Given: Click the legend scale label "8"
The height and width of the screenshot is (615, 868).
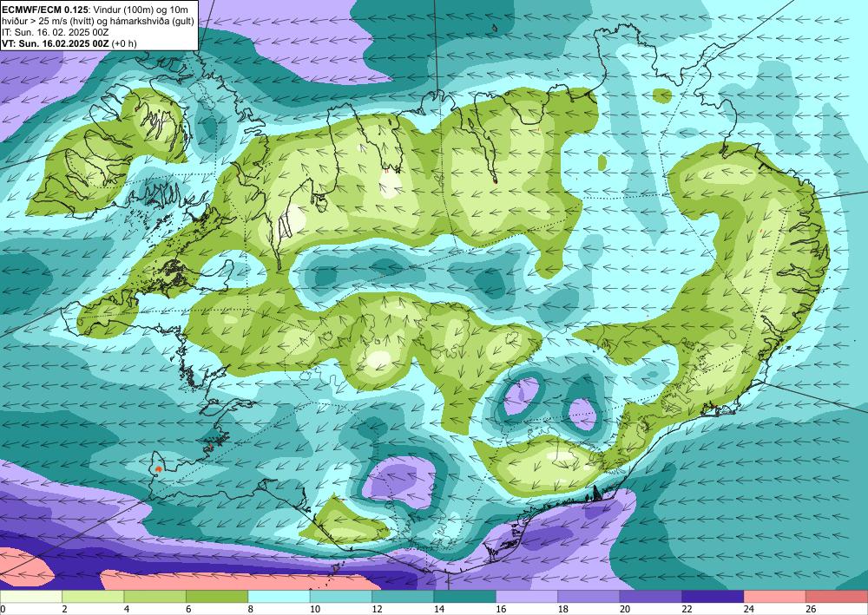Looking at the screenshot, I should tap(250, 609).
